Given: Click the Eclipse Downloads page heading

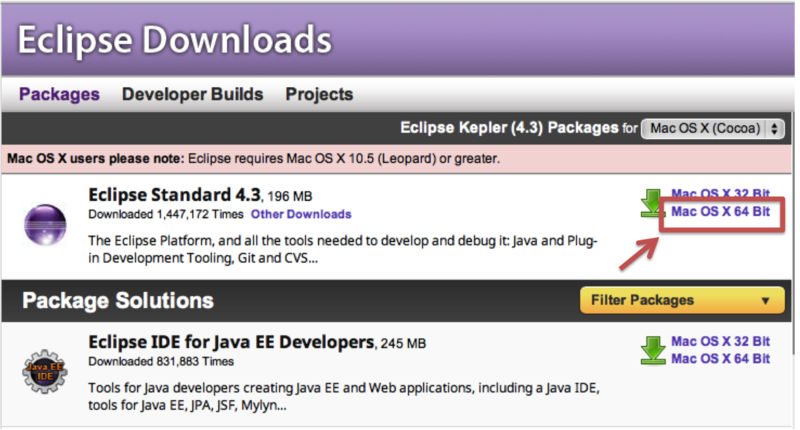Looking at the screenshot, I should coord(175,40).
